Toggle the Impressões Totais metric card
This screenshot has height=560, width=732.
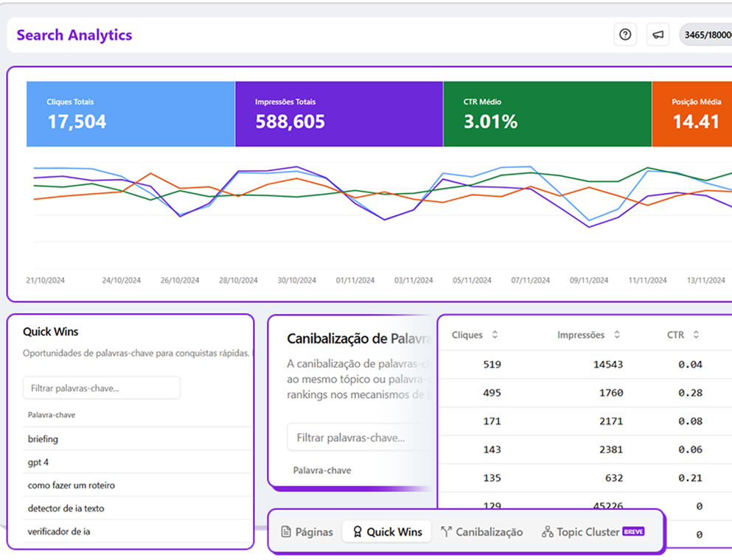(338, 114)
